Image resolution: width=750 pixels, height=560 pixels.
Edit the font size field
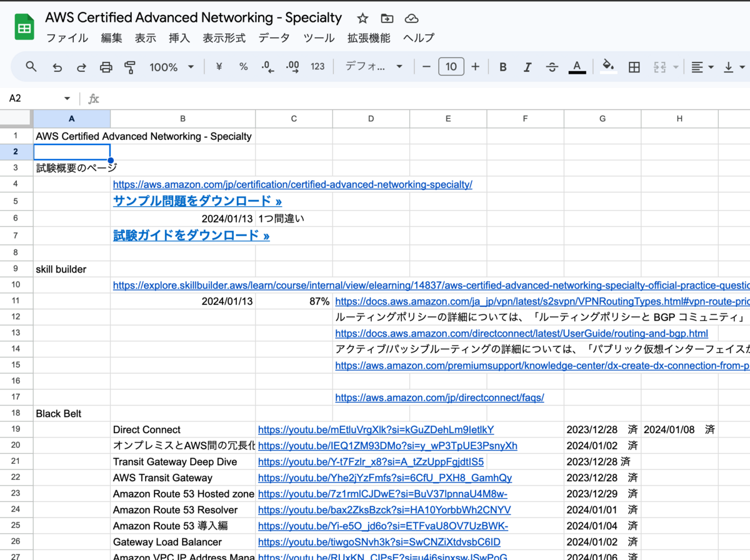pos(451,67)
